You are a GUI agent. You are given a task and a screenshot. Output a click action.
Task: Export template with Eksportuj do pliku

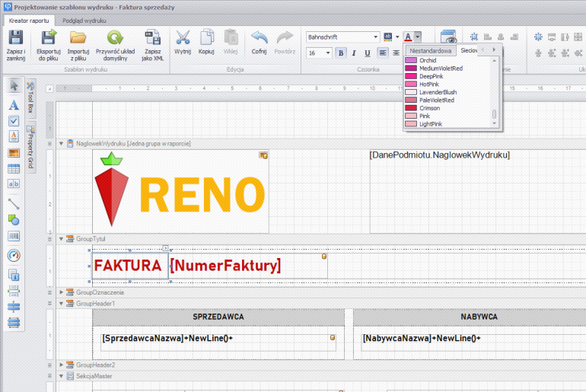(x=49, y=45)
